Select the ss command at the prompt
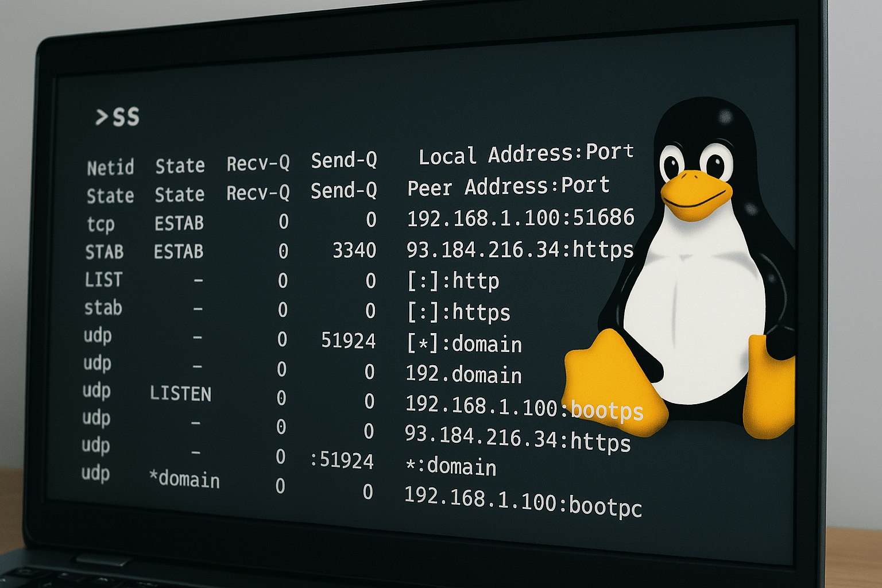The width and height of the screenshot is (882, 588). [x=127, y=116]
